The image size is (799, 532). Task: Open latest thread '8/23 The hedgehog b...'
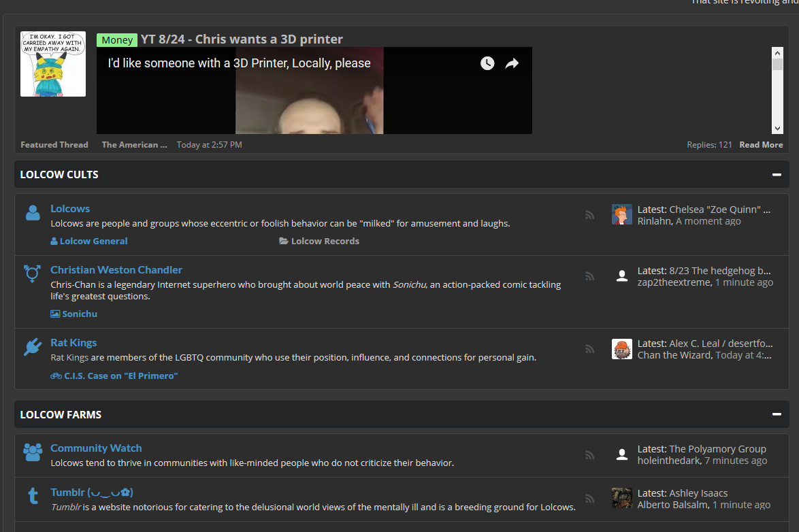720,271
